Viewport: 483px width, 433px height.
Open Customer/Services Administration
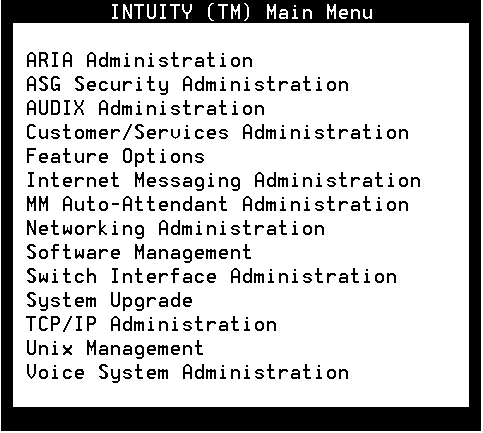pos(217,132)
